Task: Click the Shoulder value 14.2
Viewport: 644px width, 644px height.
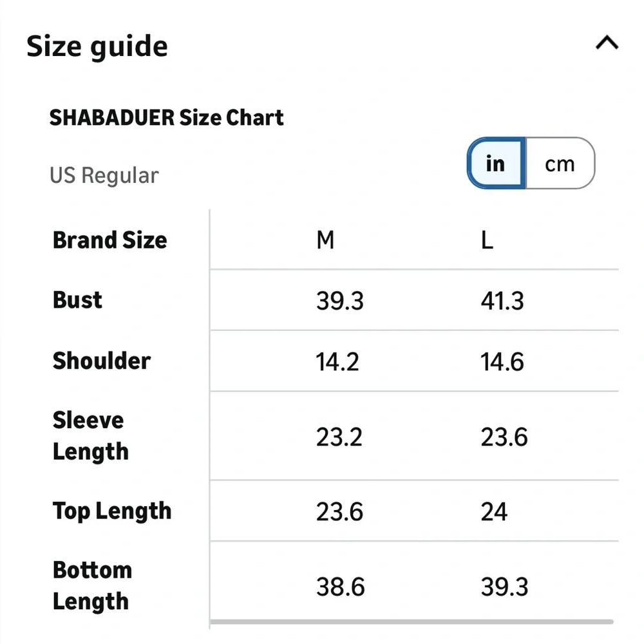Action: (337, 362)
